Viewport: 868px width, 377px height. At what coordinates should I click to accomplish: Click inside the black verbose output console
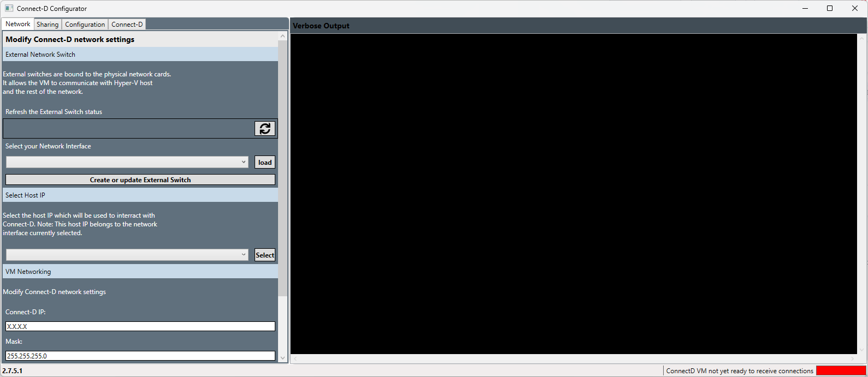[x=574, y=194]
